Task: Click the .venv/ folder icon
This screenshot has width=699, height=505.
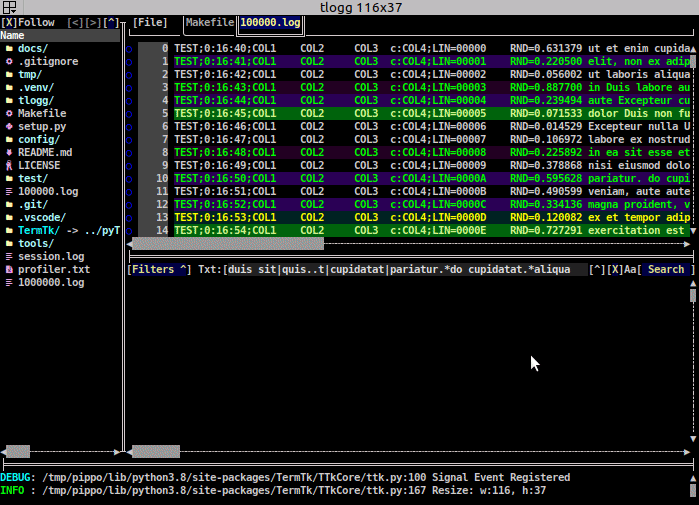Action: coord(9,87)
